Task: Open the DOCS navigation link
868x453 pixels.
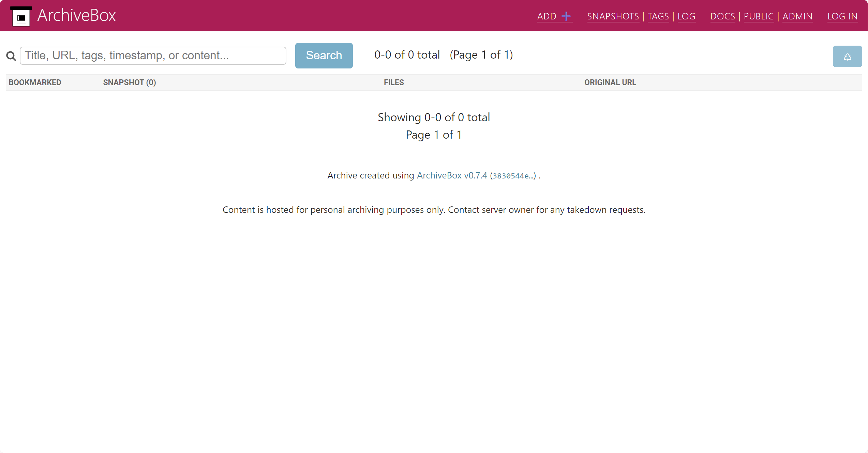Action: pyautogui.click(x=722, y=16)
